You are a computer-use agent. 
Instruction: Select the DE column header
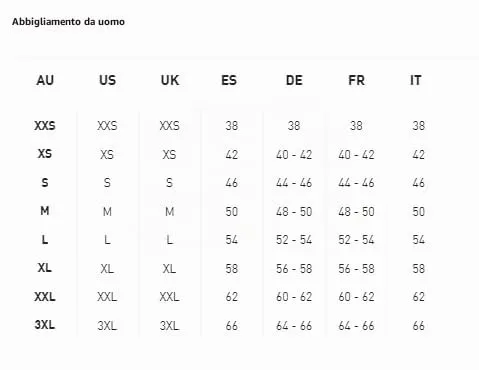[294, 80]
